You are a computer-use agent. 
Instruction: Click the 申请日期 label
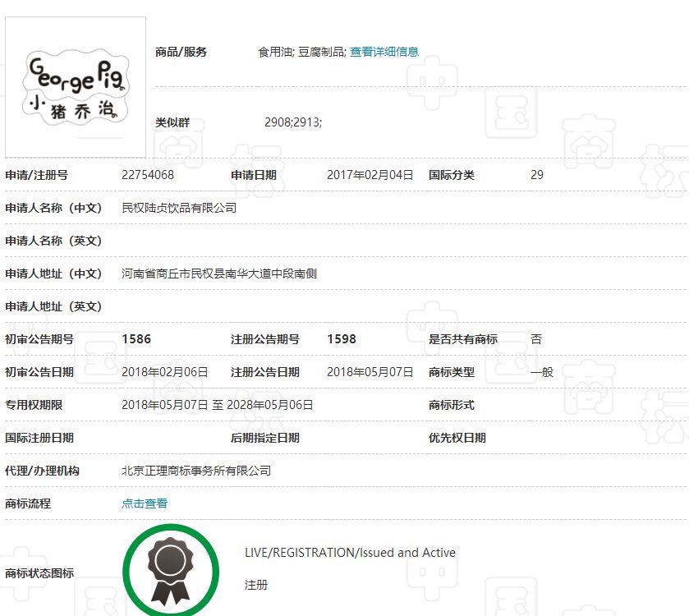254,175
